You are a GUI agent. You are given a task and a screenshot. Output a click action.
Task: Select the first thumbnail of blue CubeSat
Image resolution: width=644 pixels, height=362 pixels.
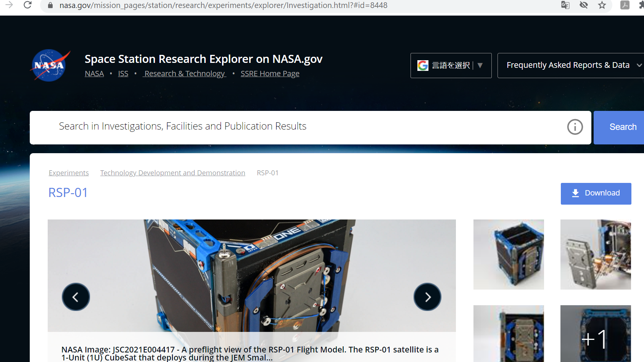pos(509,255)
